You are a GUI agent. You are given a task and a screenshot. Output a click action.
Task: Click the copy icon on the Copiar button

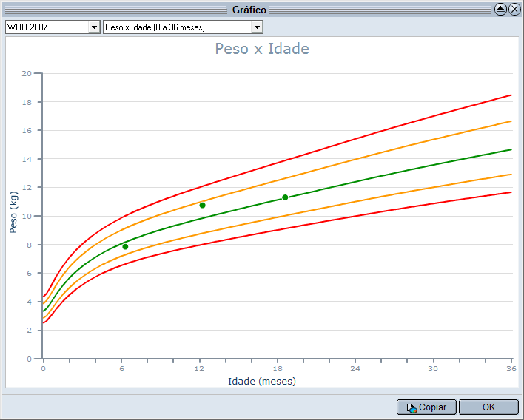[412, 408]
